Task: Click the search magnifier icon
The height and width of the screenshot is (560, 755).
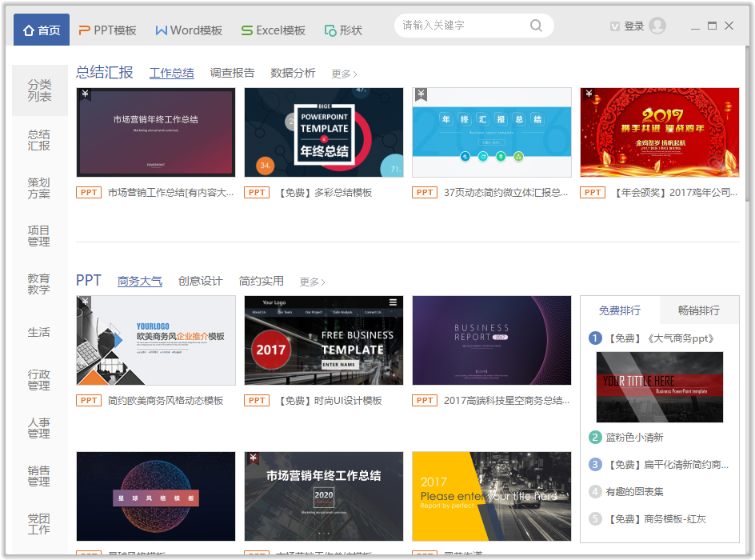Action: [x=536, y=26]
